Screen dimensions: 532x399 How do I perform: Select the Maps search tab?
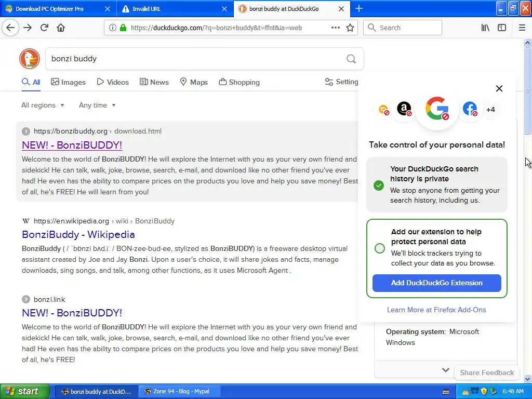click(194, 82)
